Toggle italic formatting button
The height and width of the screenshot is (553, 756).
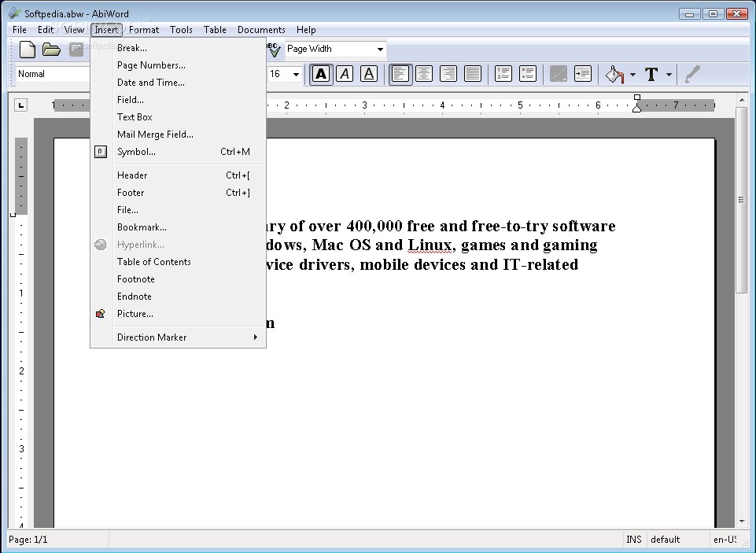point(345,74)
